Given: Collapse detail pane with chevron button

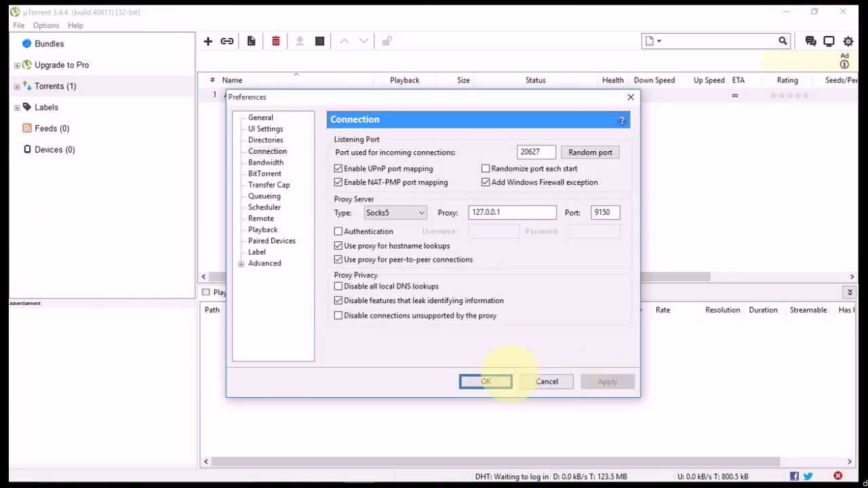Looking at the screenshot, I should coord(850,292).
